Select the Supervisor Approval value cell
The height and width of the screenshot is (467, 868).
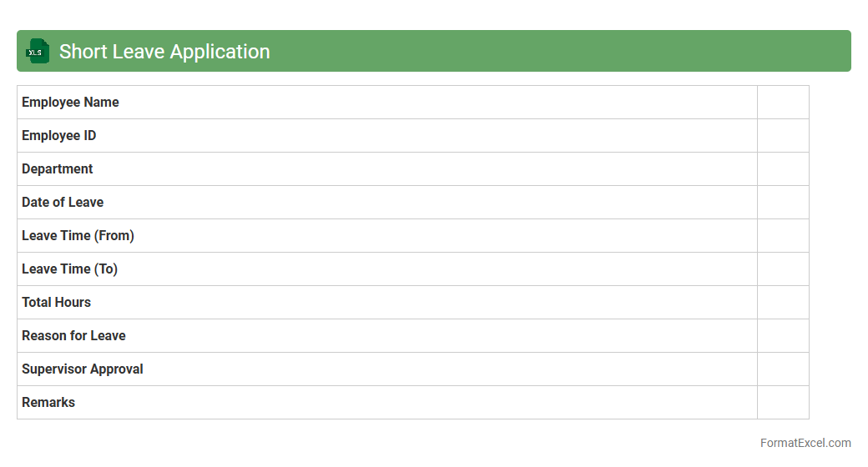pyautogui.click(x=783, y=369)
